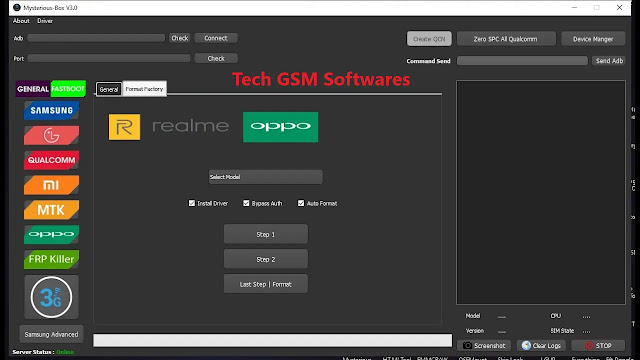The image size is (640, 360).
Task: Open Samsung Advanced options
Action: (x=51, y=334)
